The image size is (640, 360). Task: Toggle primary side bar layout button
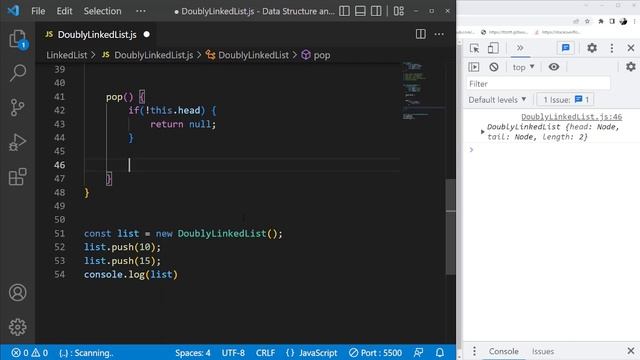(x=344, y=11)
